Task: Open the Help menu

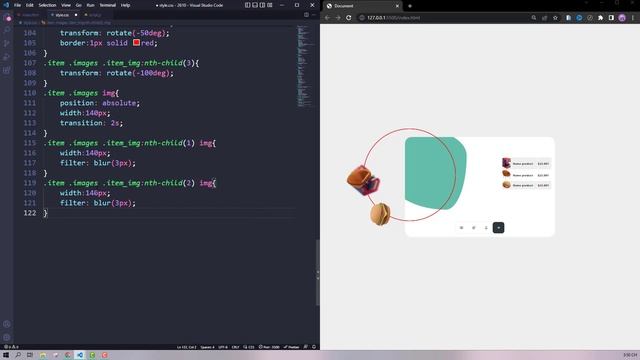Action: pos(125,5)
